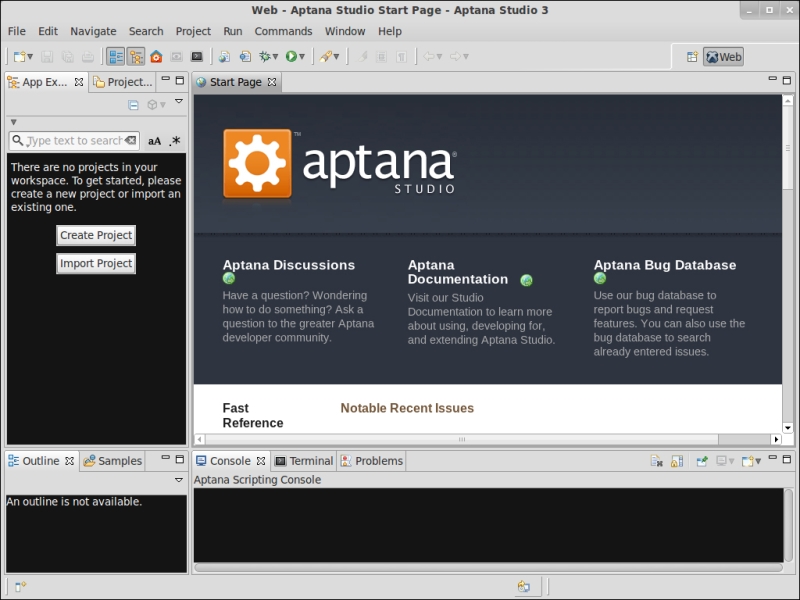
Task: Switch to the Terminal tab
Action: [304, 461]
